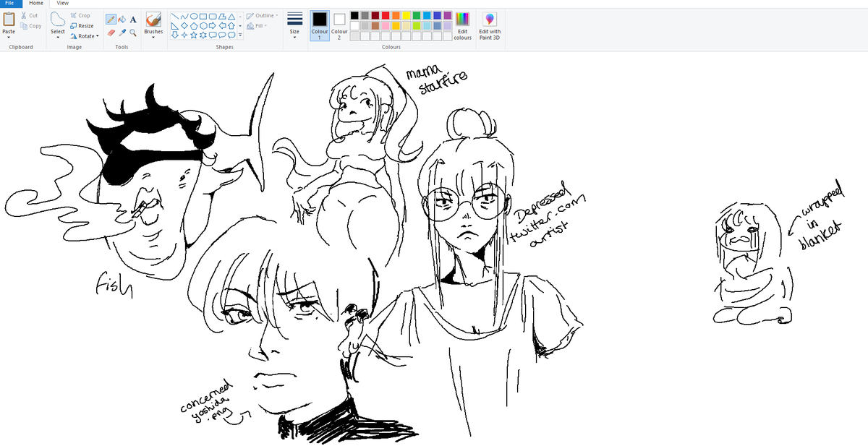Pick the Pentagon shape
868x446 pixels.
point(195,25)
